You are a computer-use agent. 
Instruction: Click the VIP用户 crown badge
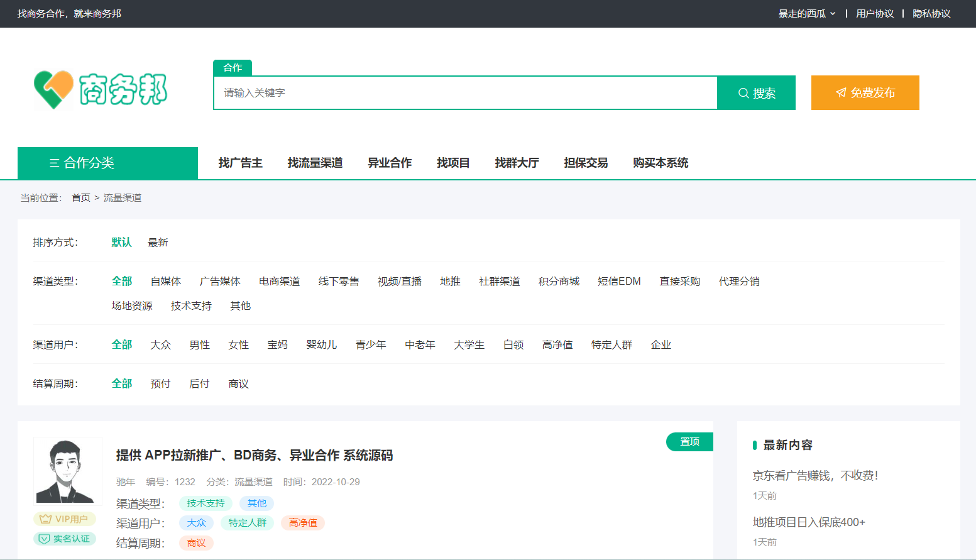point(65,519)
